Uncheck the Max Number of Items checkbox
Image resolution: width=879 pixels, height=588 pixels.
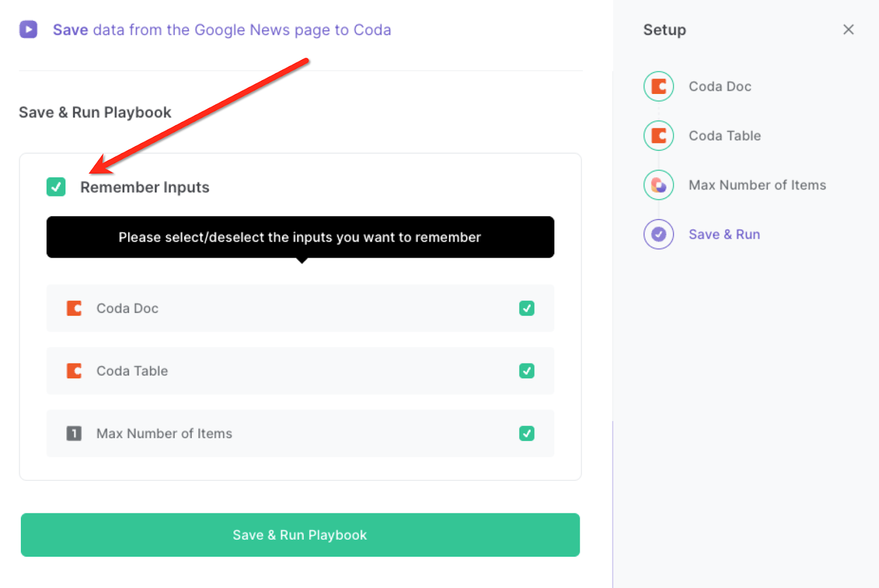pos(527,434)
